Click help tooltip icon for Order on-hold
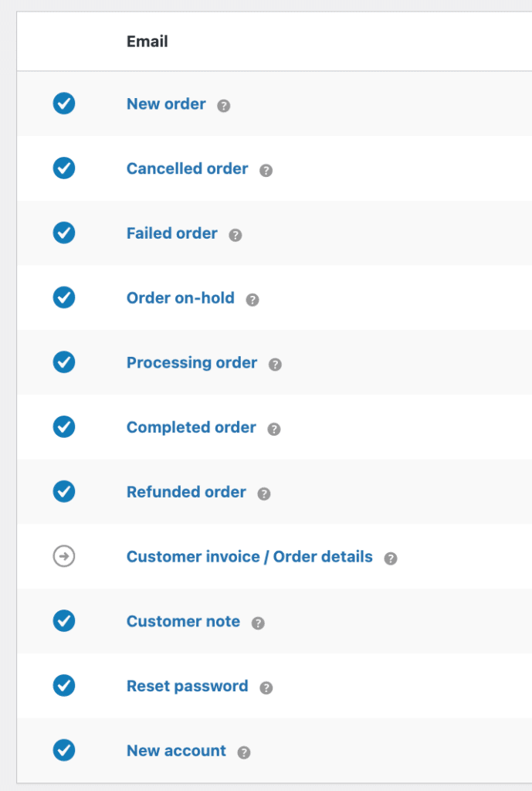Screen dimensions: 532x791 tap(252, 300)
